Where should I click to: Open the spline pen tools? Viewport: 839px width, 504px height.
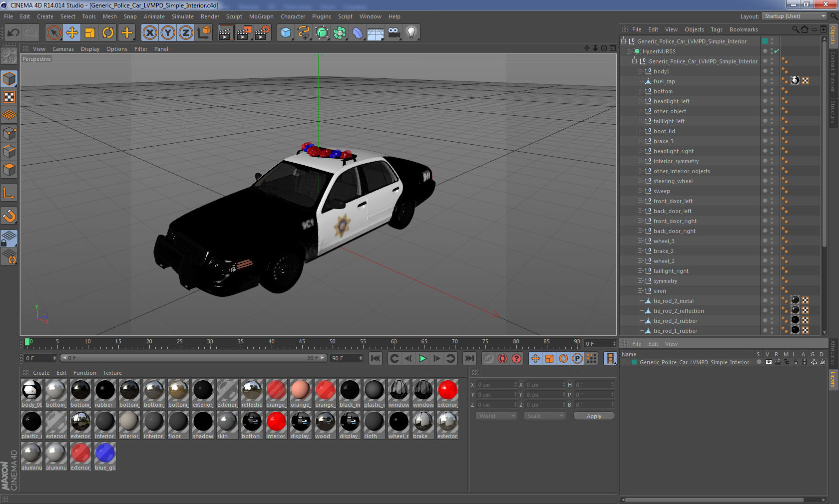pos(304,33)
